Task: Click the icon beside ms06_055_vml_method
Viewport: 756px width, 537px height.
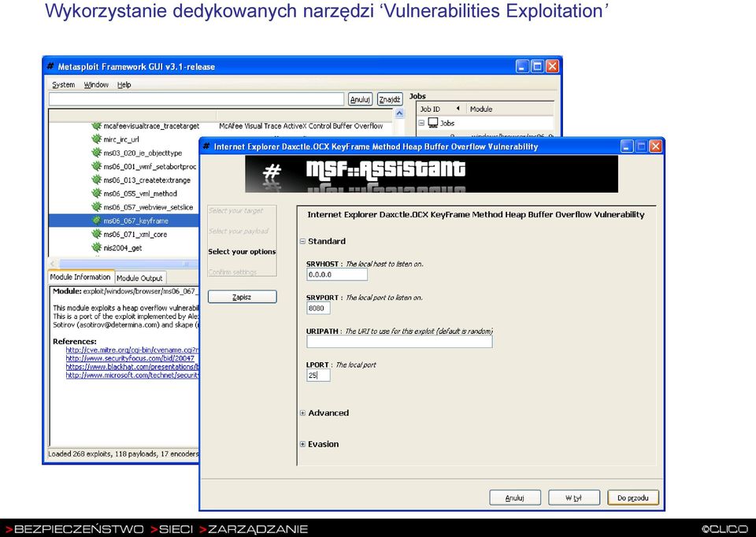Action: [x=96, y=193]
